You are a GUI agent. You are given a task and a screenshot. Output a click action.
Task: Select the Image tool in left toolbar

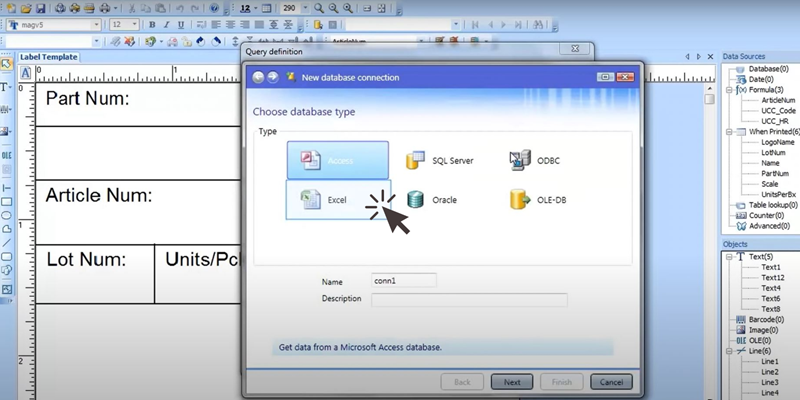(x=6, y=131)
